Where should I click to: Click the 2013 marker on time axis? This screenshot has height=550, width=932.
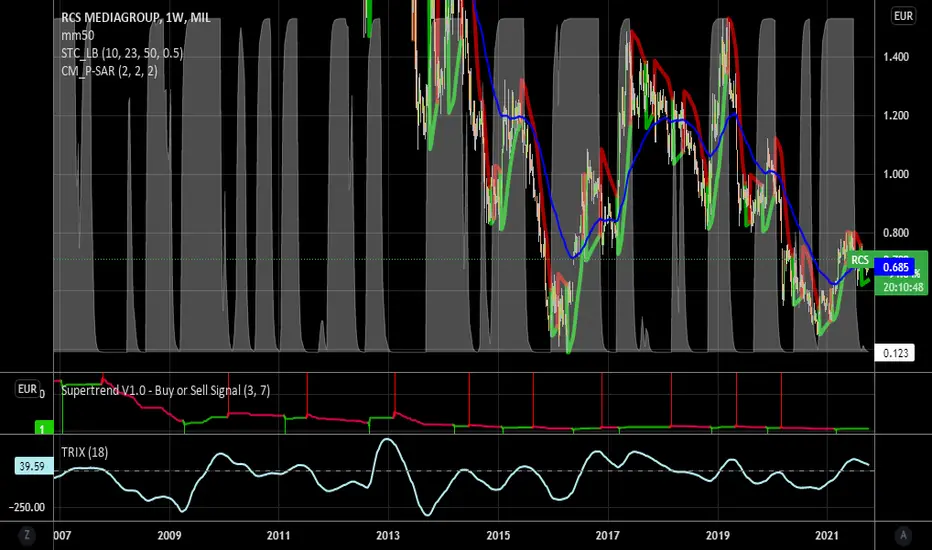[x=388, y=536]
